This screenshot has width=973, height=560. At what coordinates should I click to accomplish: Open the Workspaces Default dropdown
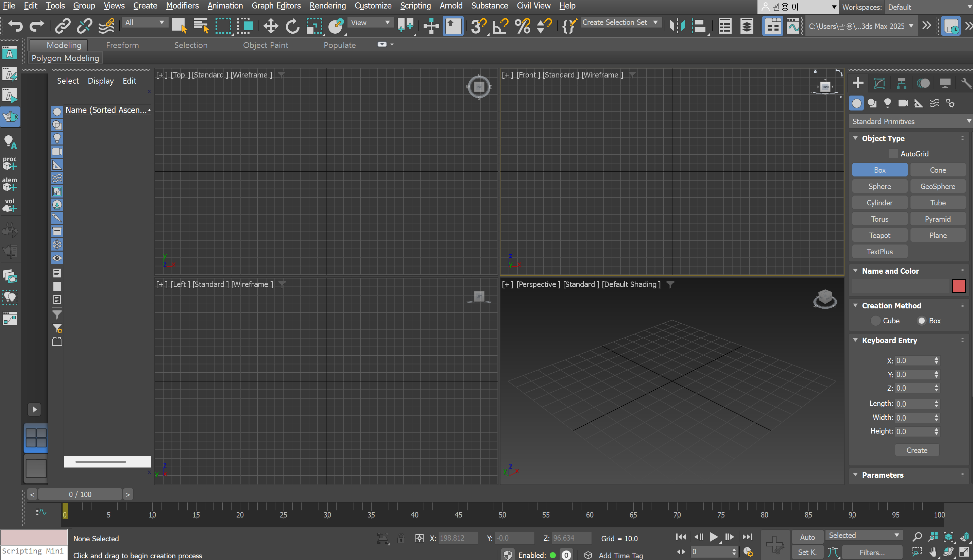click(928, 7)
